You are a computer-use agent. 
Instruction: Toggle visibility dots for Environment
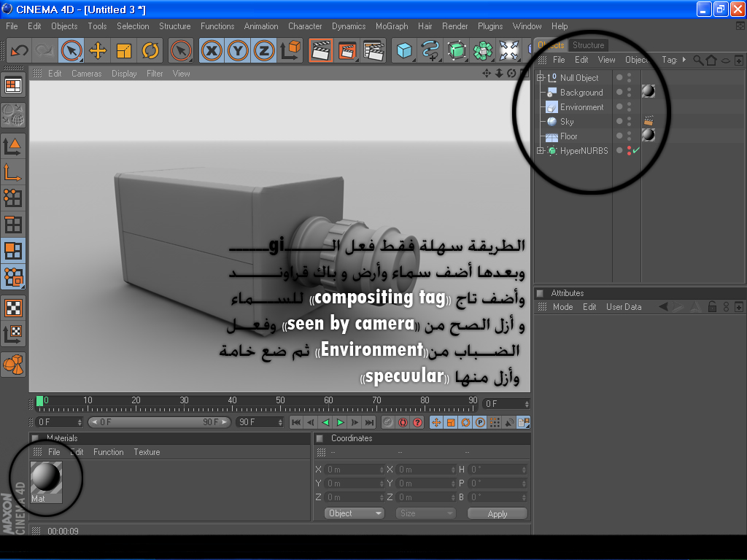(x=630, y=107)
